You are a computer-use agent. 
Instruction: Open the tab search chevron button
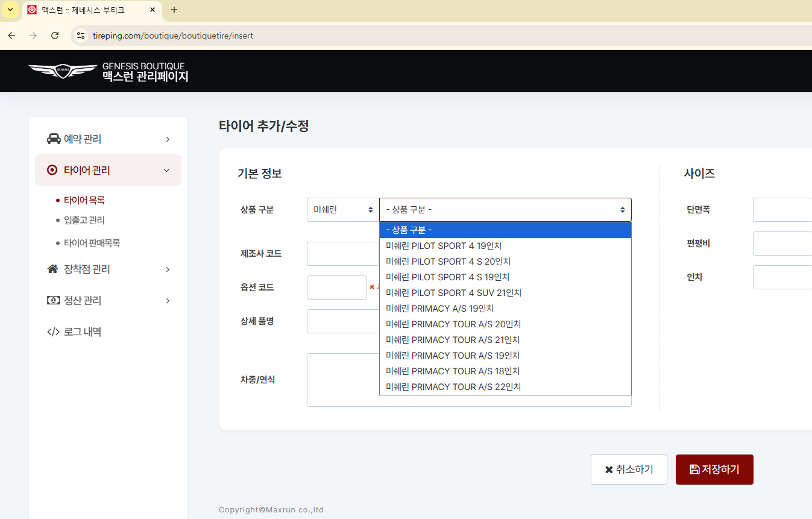(10, 10)
